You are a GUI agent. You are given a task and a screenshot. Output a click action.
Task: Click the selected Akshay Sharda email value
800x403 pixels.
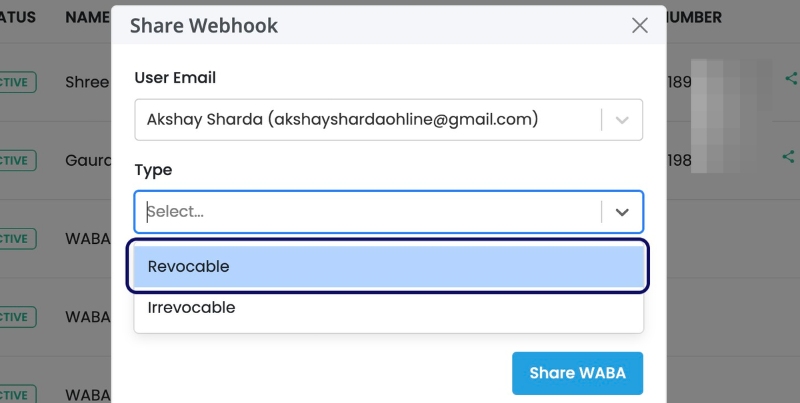(342, 119)
